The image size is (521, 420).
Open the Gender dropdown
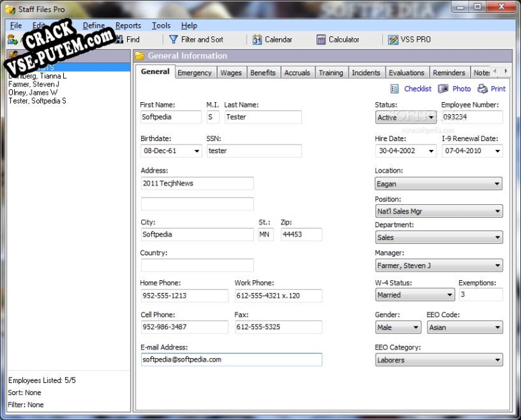click(x=398, y=327)
